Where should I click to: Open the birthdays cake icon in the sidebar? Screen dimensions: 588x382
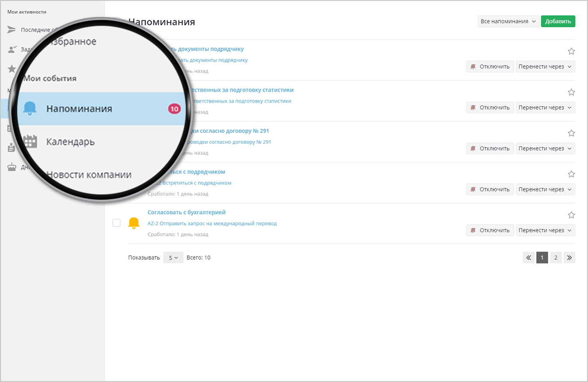(12, 167)
